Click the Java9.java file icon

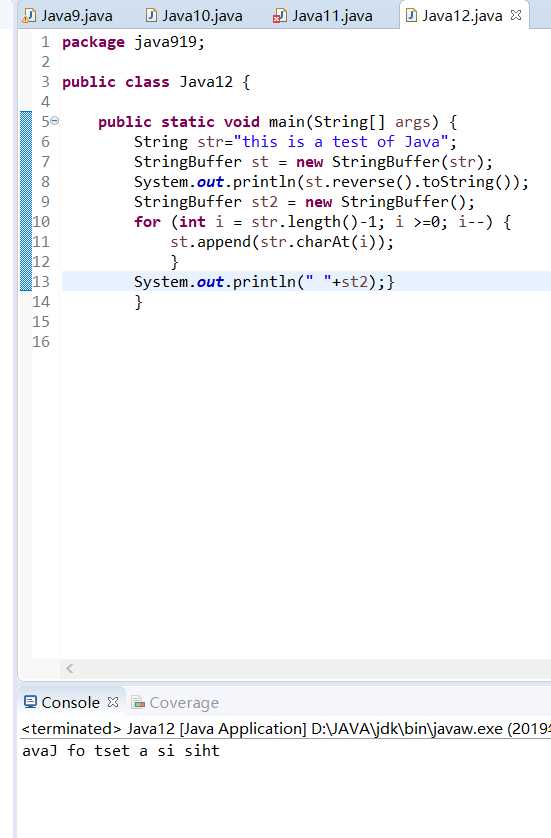[29, 15]
